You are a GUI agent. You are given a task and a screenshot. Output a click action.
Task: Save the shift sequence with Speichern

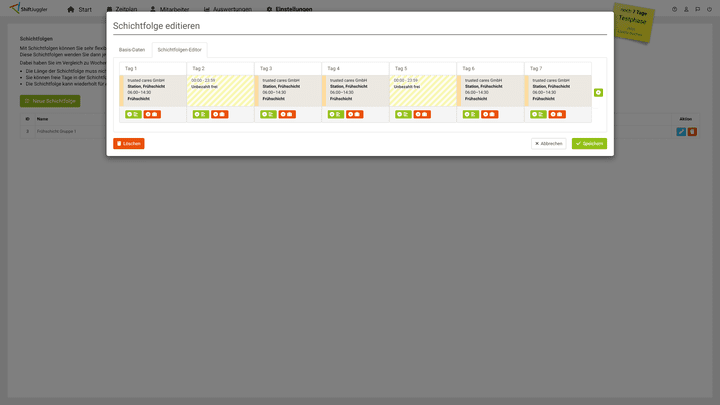coord(589,144)
